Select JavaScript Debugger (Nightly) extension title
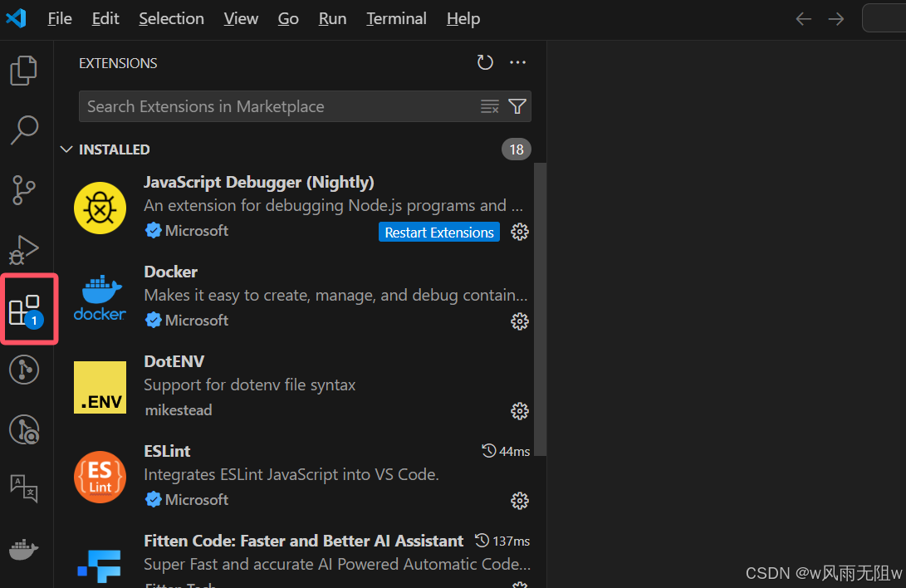 (x=259, y=183)
